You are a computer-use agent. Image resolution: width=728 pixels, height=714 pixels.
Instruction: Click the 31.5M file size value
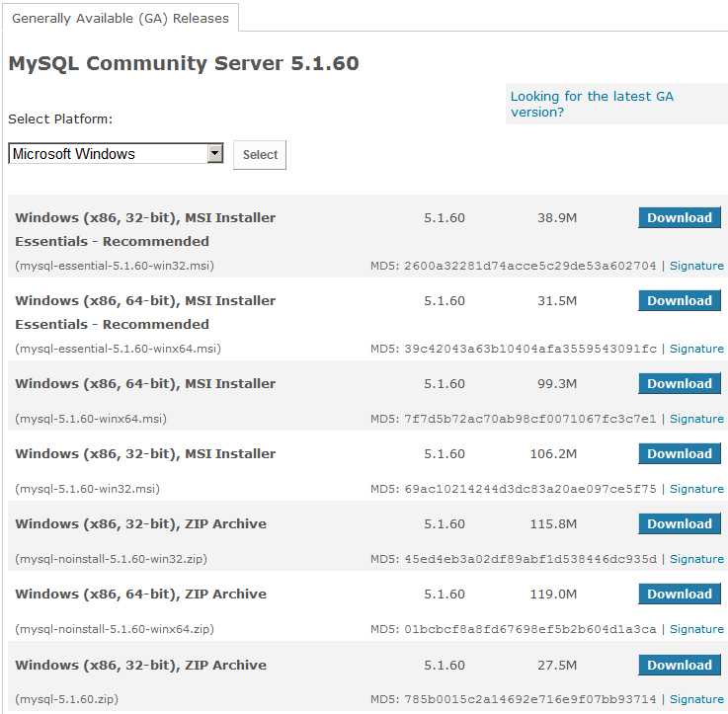click(557, 301)
